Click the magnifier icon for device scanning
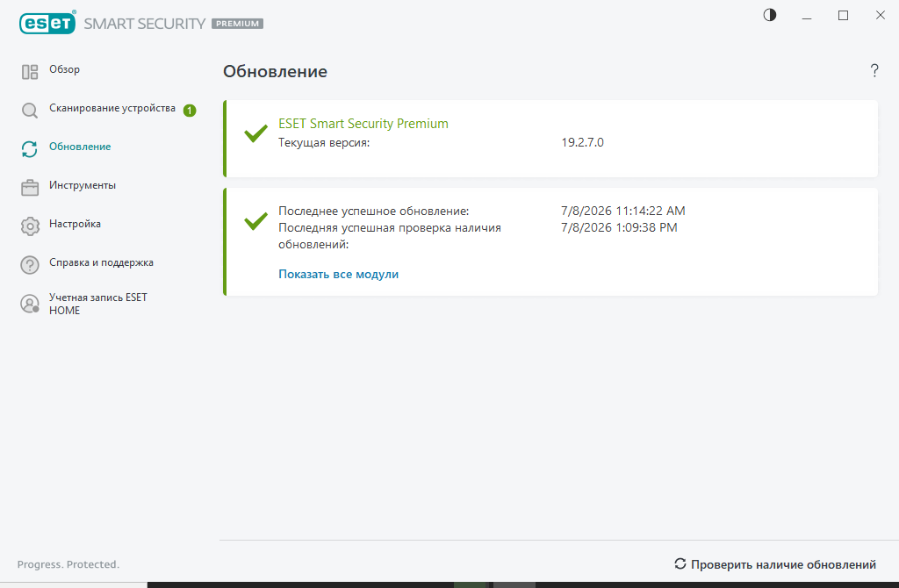This screenshot has width=899, height=588. [30, 110]
